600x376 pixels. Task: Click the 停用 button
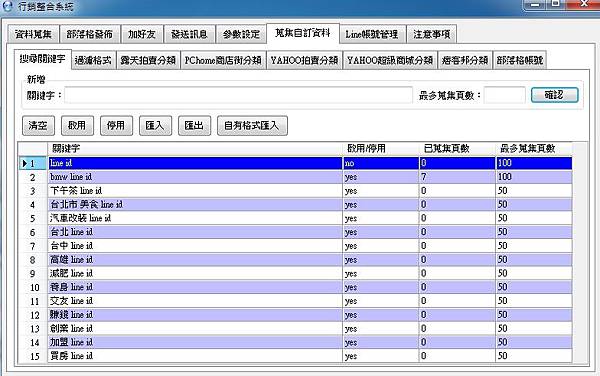(x=116, y=125)
